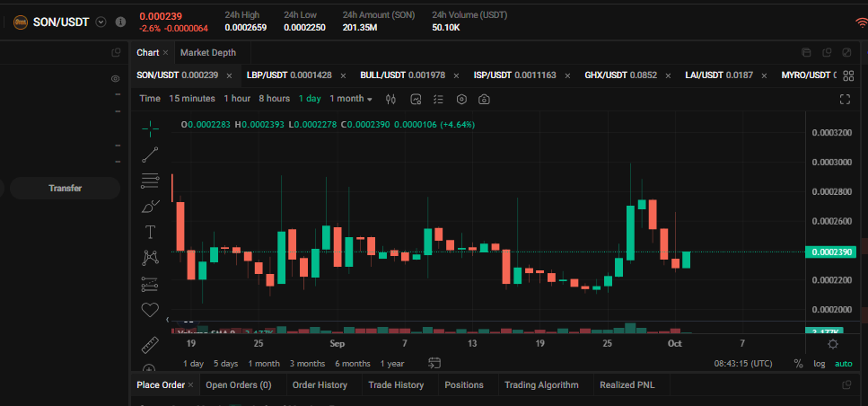Select the 8 hours interval
868x406 pixels.
click(x=274, y=99)
